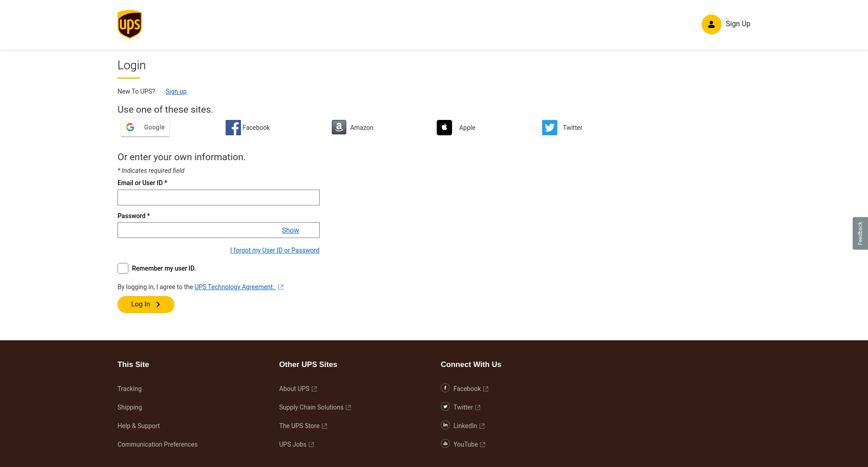Open Tracking in footer This Site
This screenshot has height=467, width=868.
coord(129,389)
